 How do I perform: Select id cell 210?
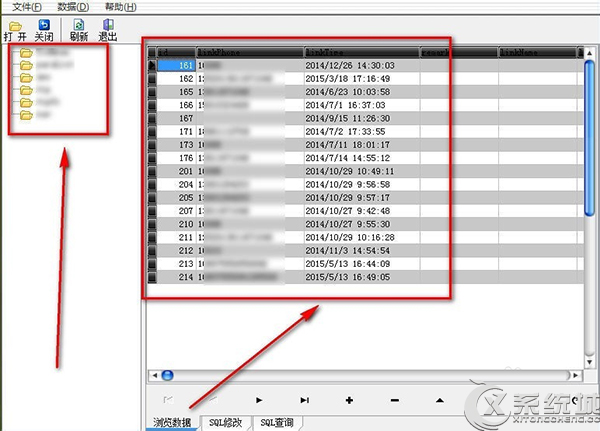tap(176, 224)
